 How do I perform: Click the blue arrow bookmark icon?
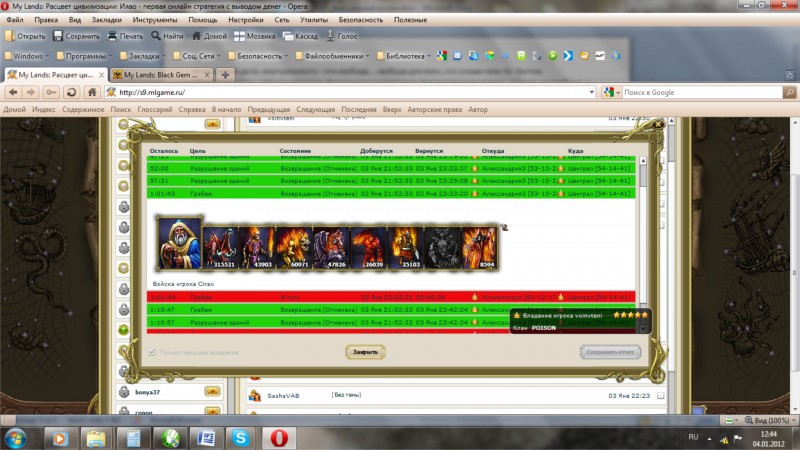coord(568,56)
